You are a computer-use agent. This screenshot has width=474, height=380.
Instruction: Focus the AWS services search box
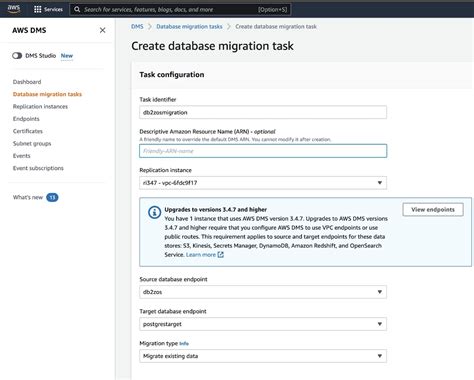point(180,9)
